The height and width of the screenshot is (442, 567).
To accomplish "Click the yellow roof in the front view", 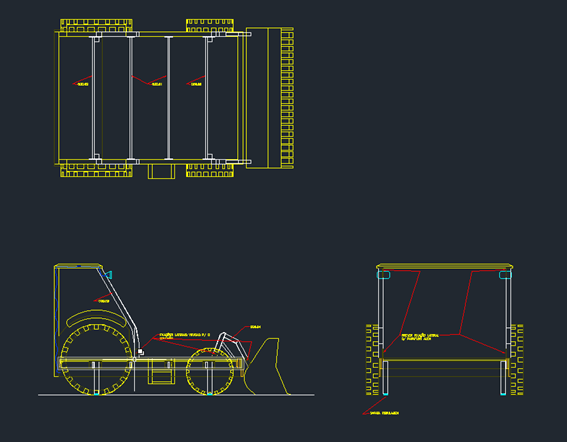I will [x=444, y=267].
